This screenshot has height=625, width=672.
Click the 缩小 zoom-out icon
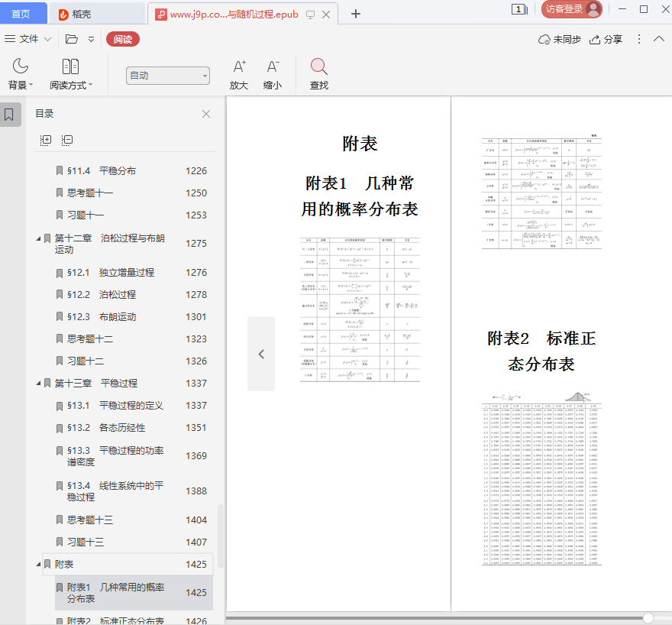coord(273,67)
